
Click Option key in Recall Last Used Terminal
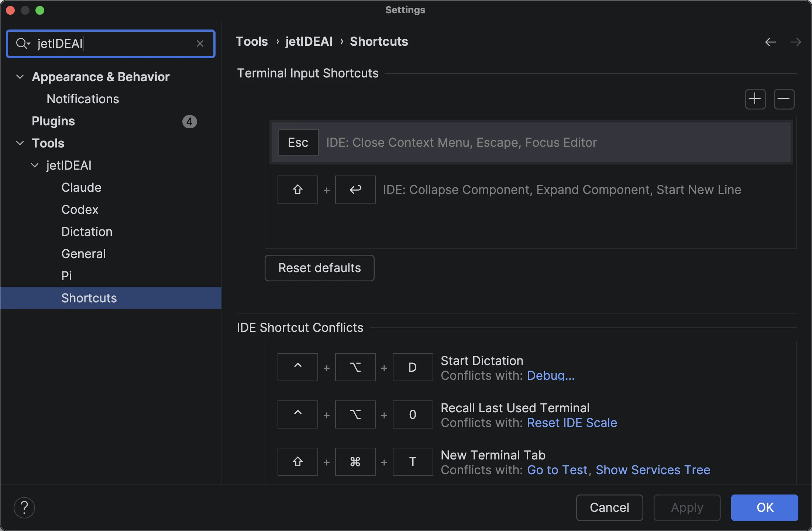point(355,414)
